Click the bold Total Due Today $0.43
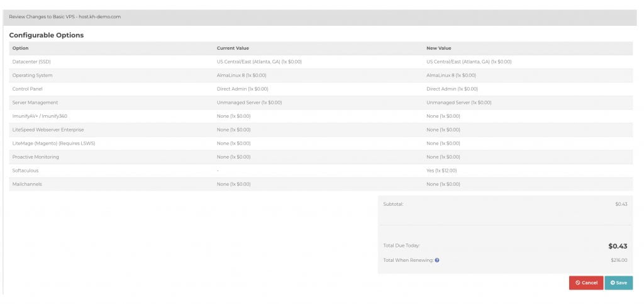 pyautogui.click(x=618, y=247)
